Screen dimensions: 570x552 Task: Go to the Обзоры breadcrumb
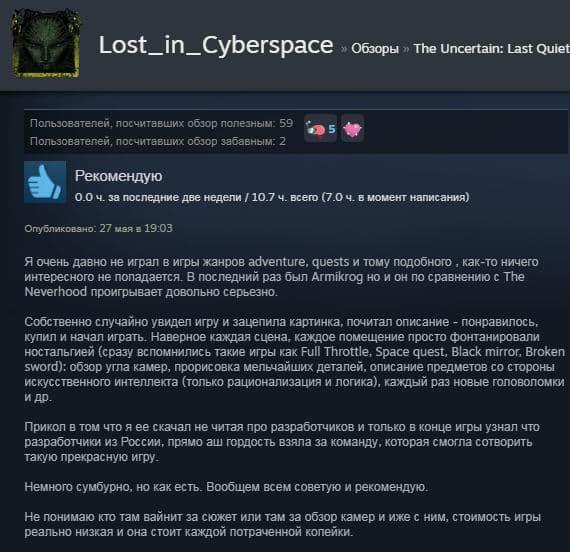tap(375, 49)
